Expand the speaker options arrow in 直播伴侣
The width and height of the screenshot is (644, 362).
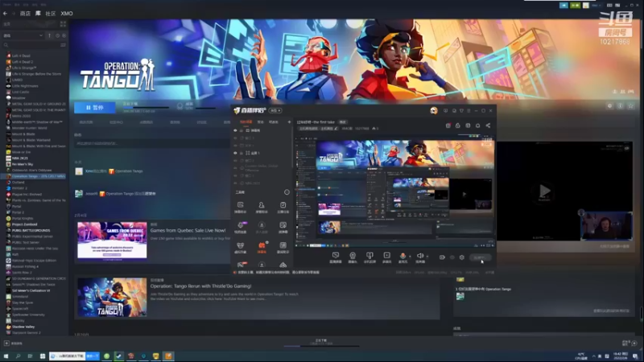pyautogui.click(x=427, y=257)
